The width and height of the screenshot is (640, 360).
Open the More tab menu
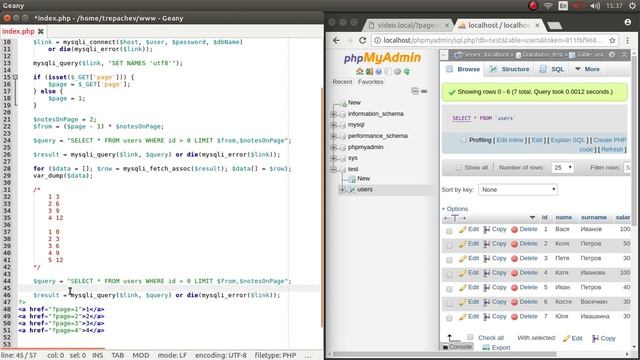point(587,69)
